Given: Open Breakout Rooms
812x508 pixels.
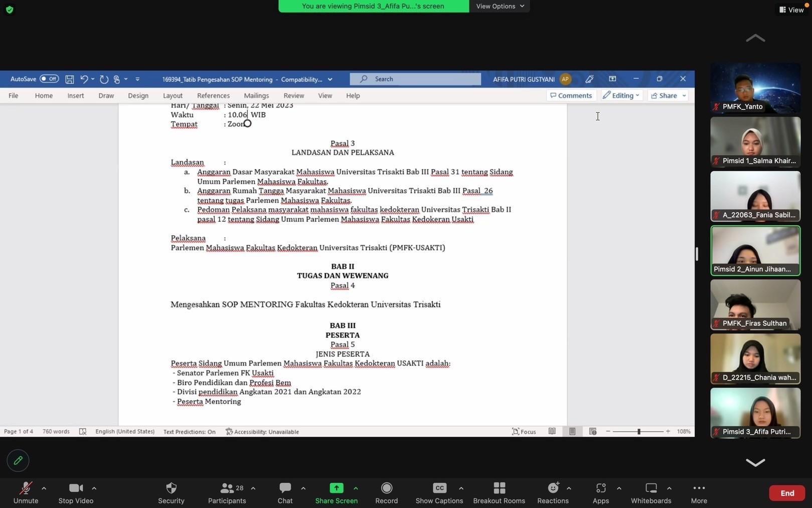Looking at the screenshot, I should (499, 493).
